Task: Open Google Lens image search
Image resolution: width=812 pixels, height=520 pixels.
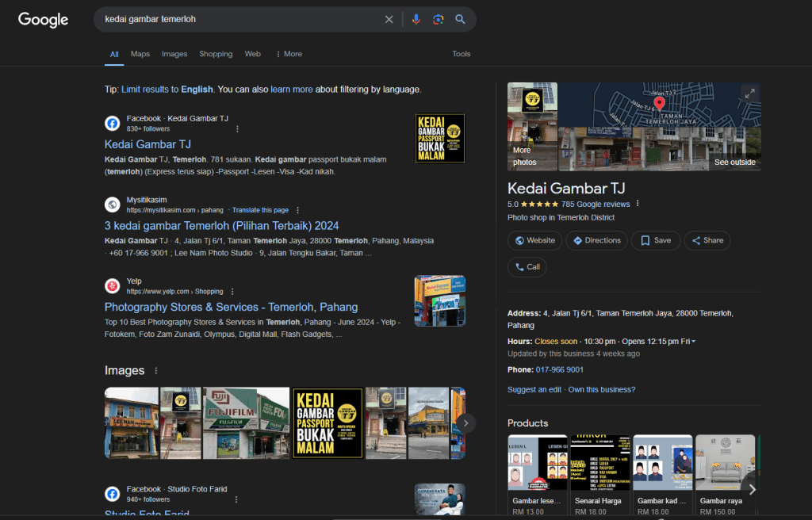Action: coord(438,19)
